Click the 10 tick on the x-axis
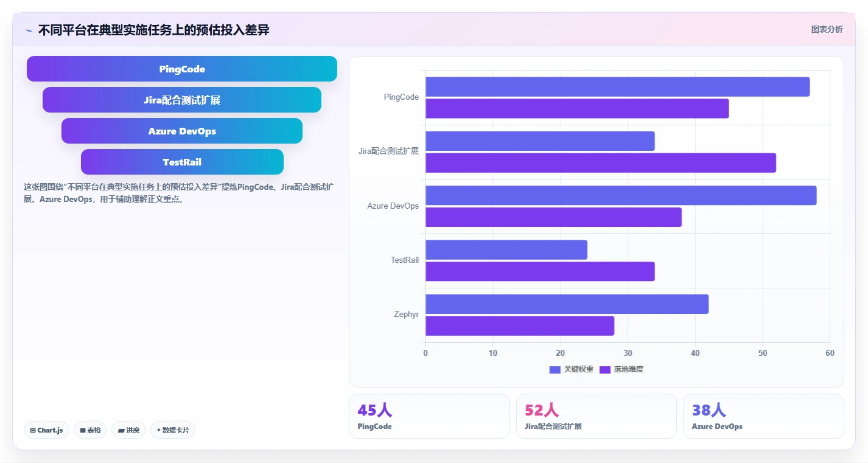The height and width of the screenshot is (463, 868). [x=493, y=353]
